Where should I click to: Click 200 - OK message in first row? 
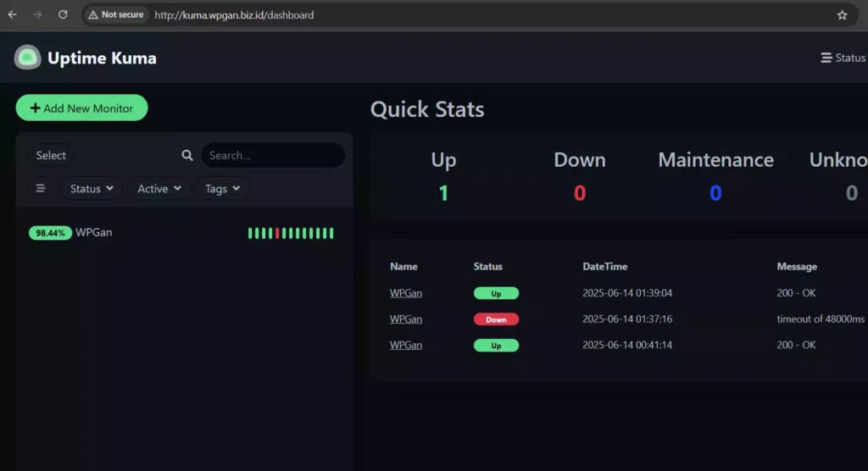point(796,293)
